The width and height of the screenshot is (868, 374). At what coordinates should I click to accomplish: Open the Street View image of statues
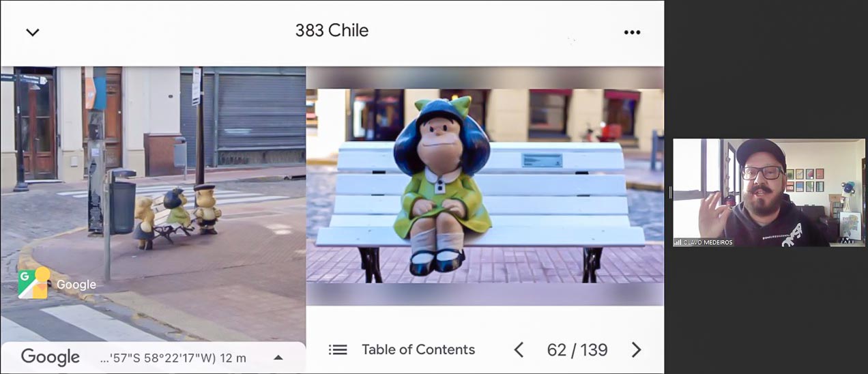click(153, 203)
